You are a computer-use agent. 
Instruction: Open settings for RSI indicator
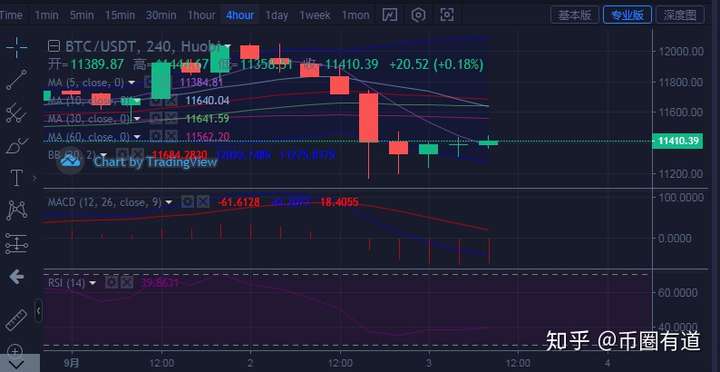(x=111, y=282)
